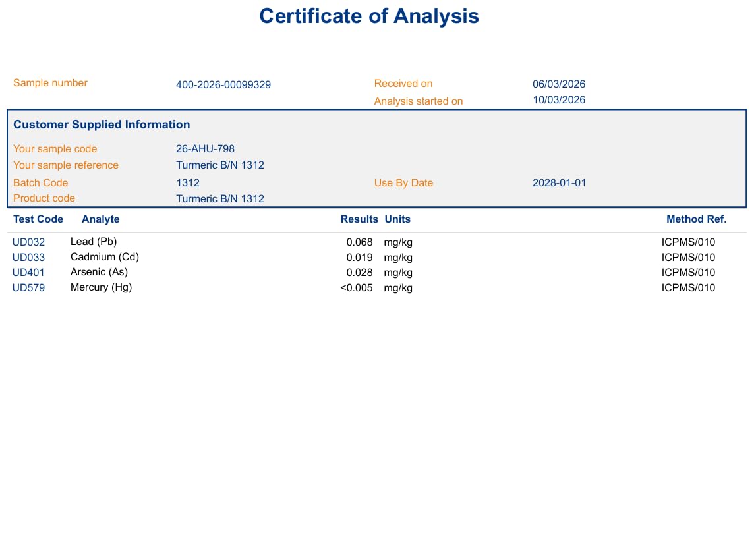Select the mercury result <0.005
Image resolution: width=756 pixels, height=554 pixels.
(x=357, y=288)
